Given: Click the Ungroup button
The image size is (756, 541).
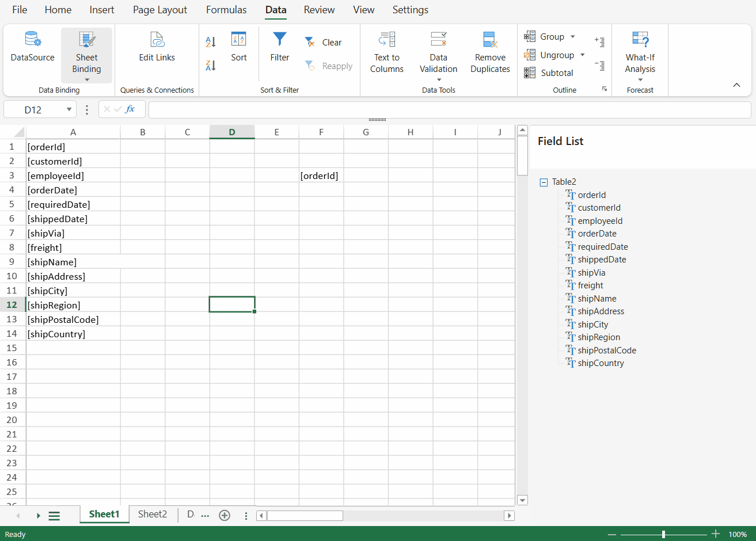Looking at the screenshot, I should 549,55.
